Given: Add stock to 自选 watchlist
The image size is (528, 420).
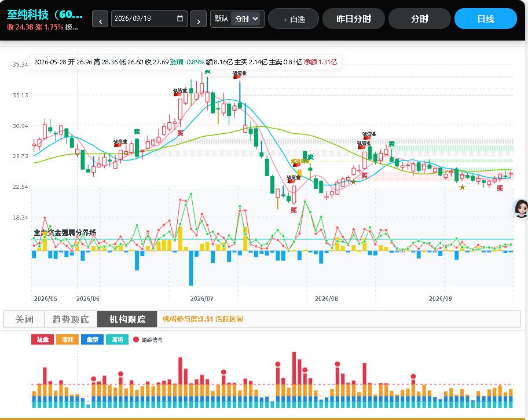Looking at the screenshot, I should point(294,19).
